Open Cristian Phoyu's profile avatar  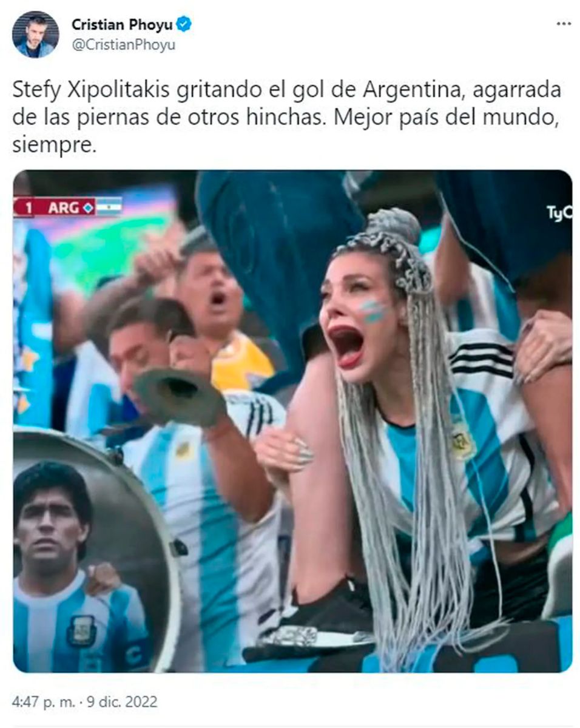click(35, 35)
